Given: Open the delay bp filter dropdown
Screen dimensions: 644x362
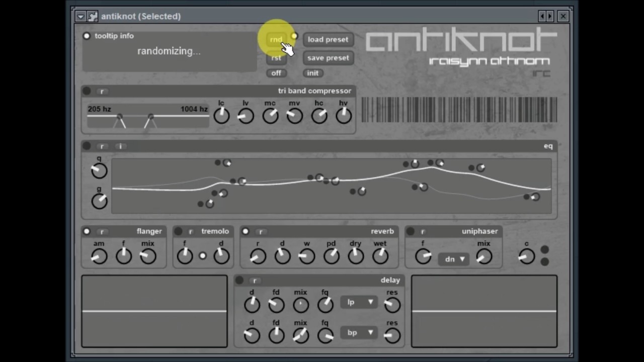Looking at the screenshot, I should click(x=359, y=332).
